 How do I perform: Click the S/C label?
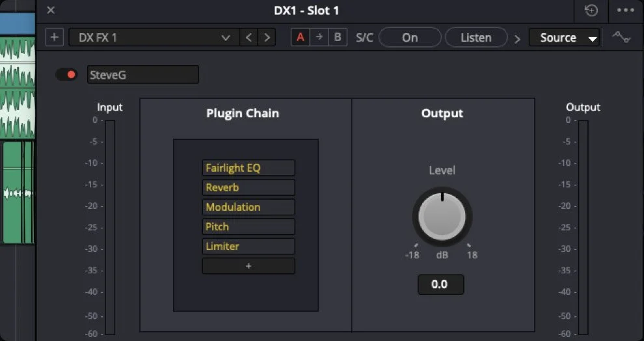[x=364, y=38]
